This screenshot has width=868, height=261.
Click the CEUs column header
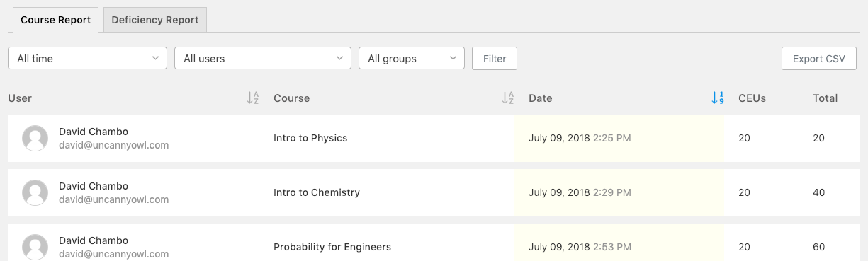752,98
